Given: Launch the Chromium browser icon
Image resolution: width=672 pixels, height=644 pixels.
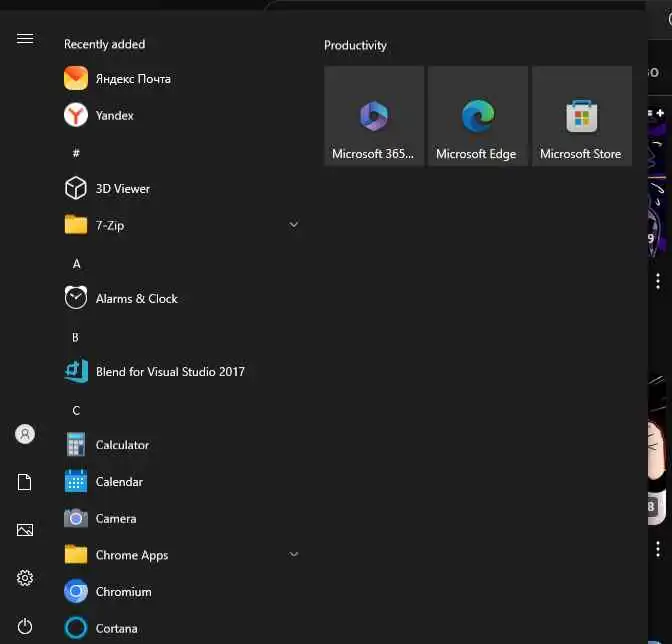Looking at the screenshot, I should (x=76, y=591).
